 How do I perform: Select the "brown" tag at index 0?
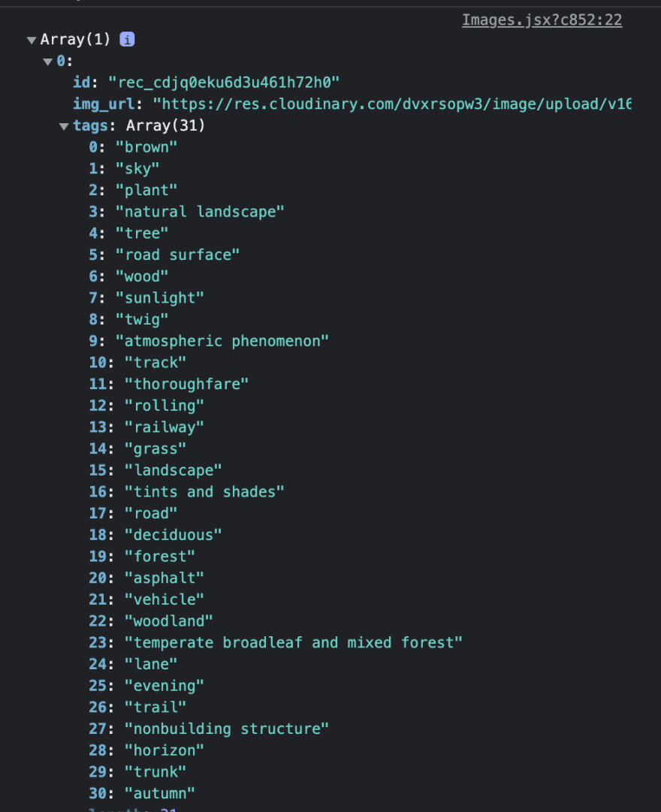click(x=147, y=147)
